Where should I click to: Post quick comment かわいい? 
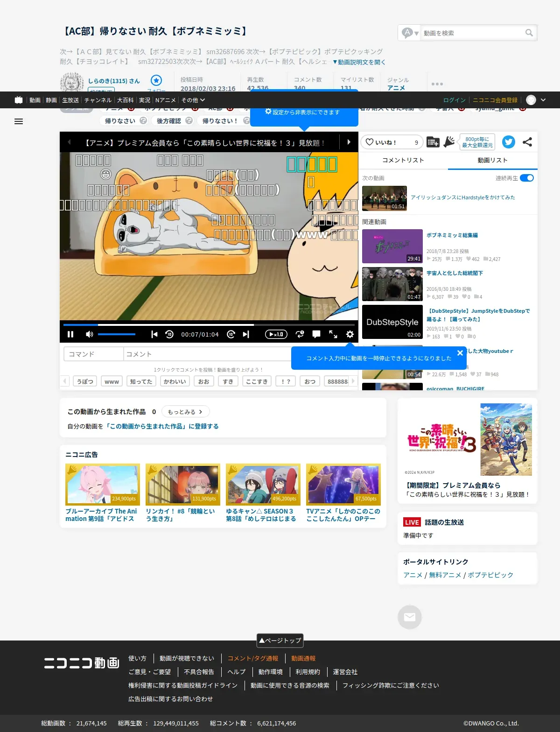(x=175, y=381)
